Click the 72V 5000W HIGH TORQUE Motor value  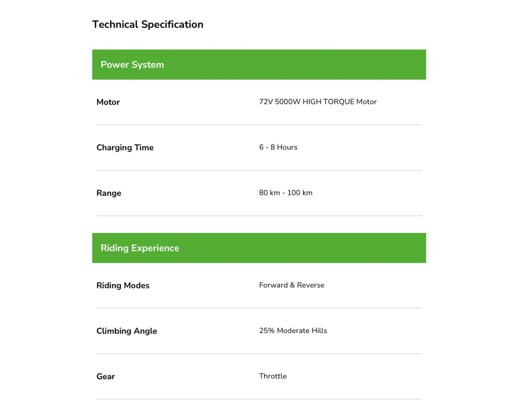(318, 102)
